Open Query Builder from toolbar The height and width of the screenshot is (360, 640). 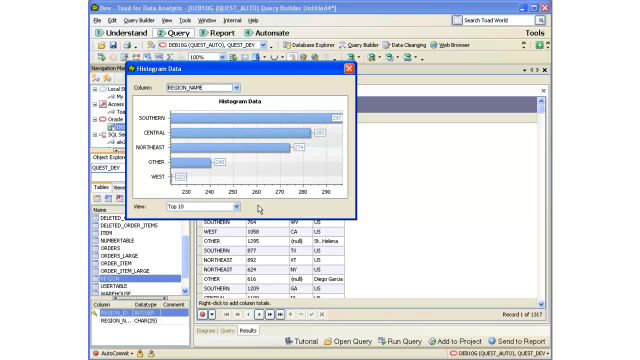(x=358, y=45)
